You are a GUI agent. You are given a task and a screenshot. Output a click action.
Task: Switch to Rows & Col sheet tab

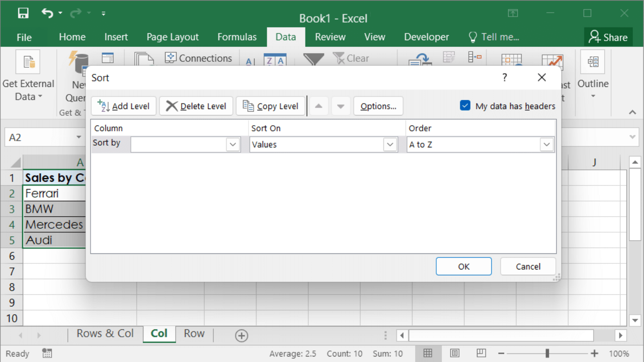pyautogui.click(x=105, y=334)
